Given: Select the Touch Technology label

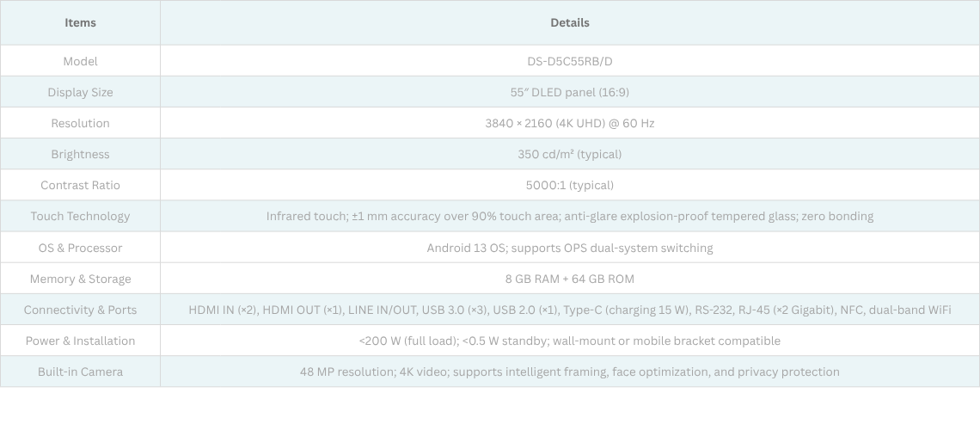Looking at the screenshot, I should pos(80,216).
